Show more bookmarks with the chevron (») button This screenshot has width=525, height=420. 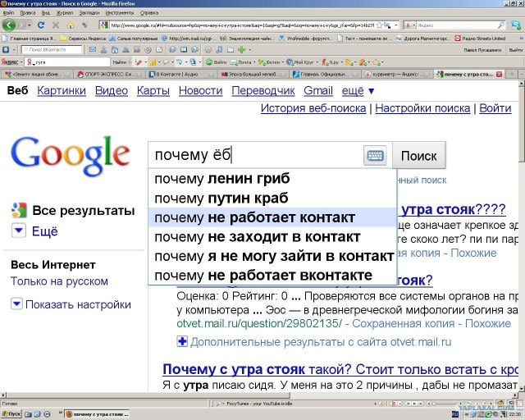[521, 39]
